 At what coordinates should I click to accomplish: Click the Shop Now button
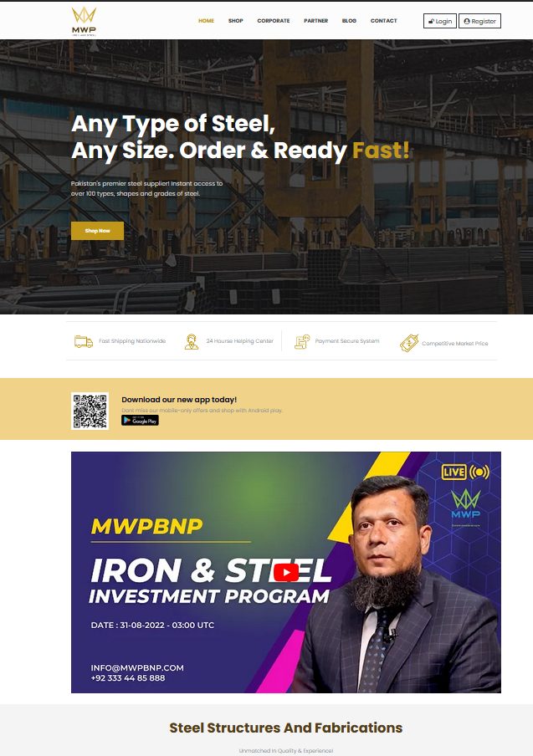click(x=97, y=231)
